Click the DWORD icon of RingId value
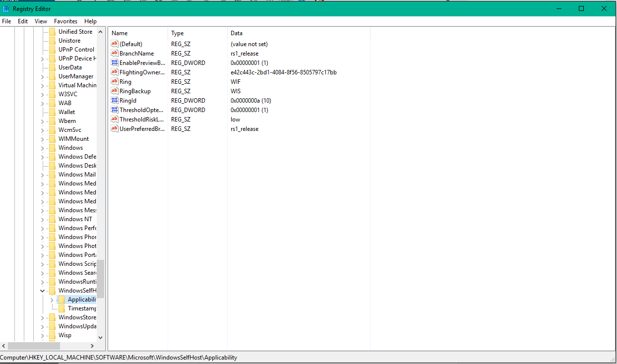The width and height of the screenshot is (617, 364). (x=115, y=100)
